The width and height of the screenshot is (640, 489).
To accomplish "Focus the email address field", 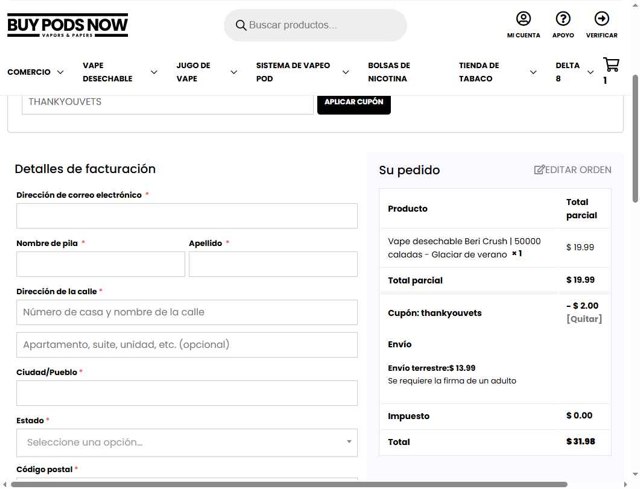I will (187, 216).
